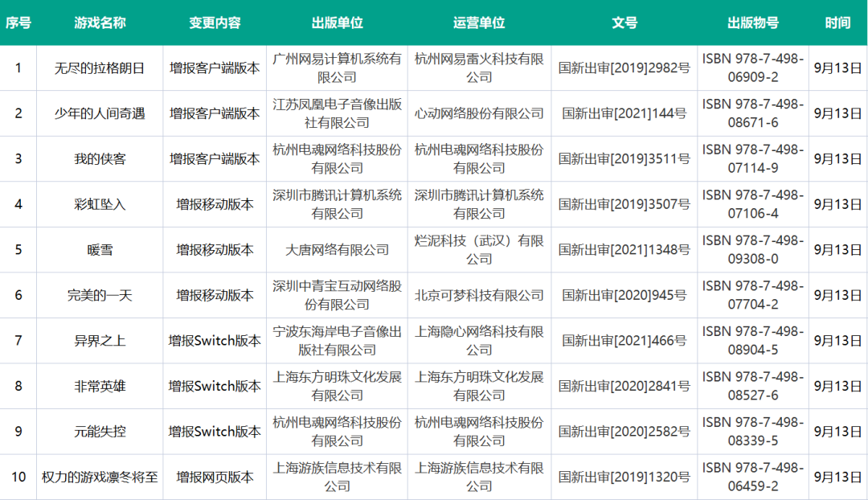Click the 9月13日 date in row 1
868x500 pixels.
(837, 68)
